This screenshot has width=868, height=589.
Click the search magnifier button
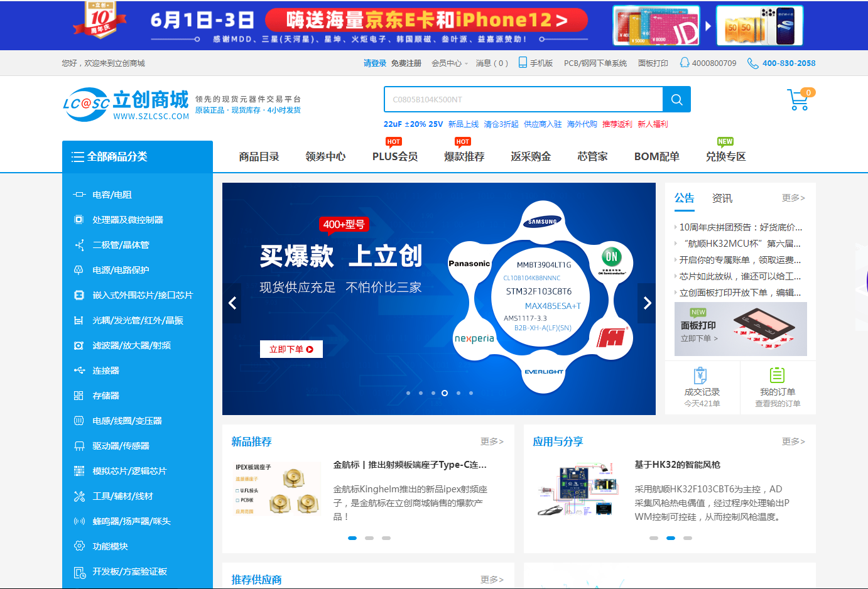[676, 100]
